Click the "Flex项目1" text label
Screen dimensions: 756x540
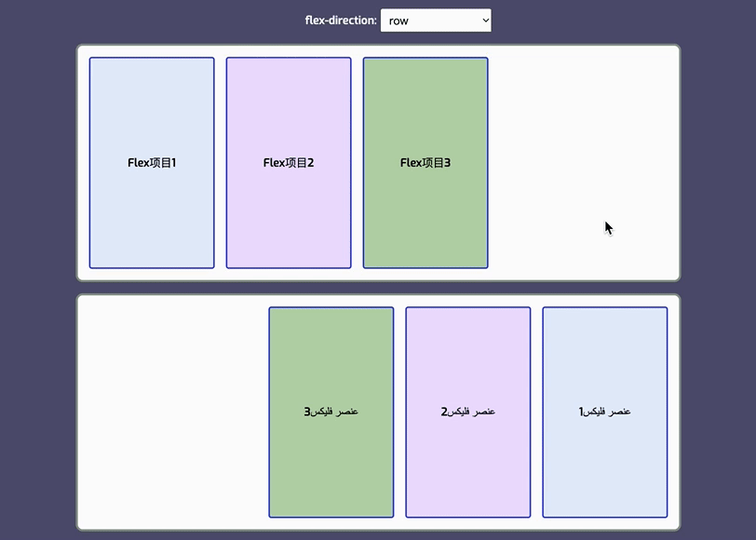pyautogui.click(x=152, y=163)
